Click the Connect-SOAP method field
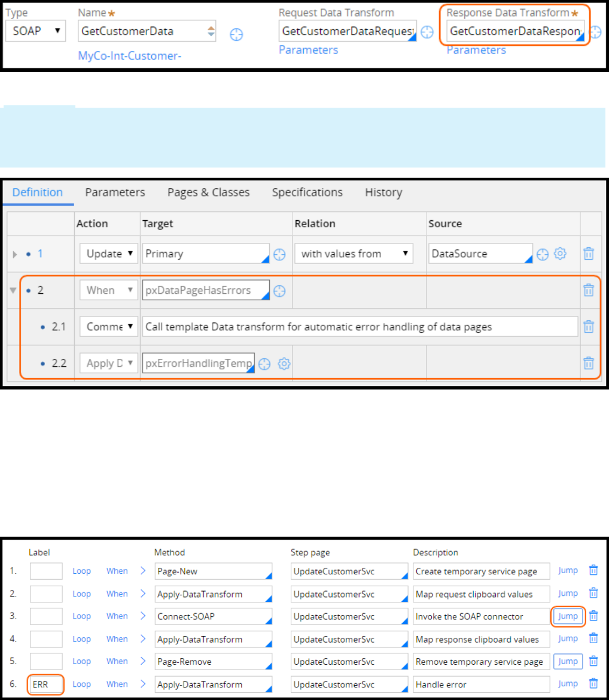609x700 pixels. 214,616
